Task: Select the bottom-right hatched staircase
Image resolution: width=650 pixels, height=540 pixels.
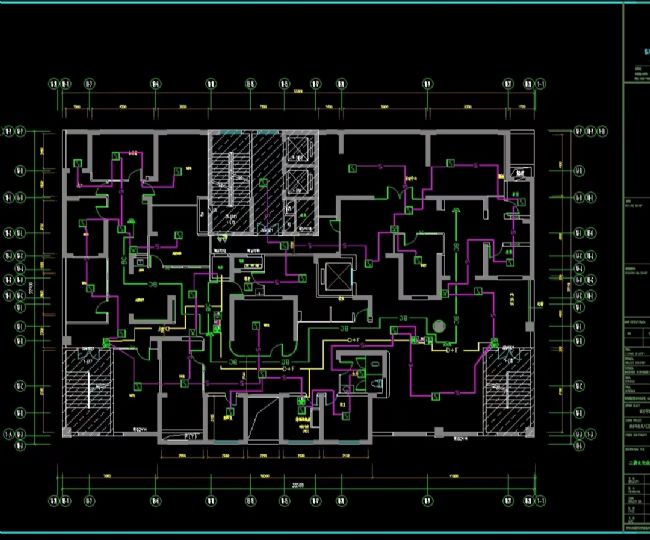Action: [x=508, y=391]
